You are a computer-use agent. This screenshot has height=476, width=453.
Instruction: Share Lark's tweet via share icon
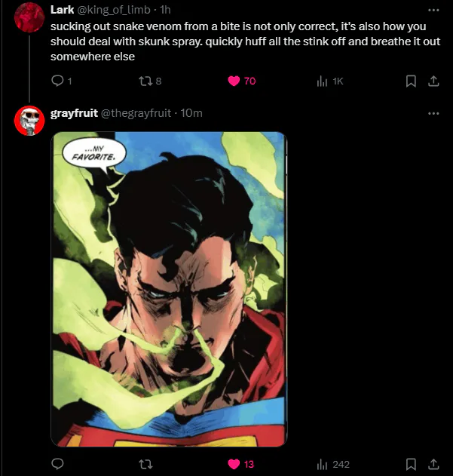coord(433,81)
